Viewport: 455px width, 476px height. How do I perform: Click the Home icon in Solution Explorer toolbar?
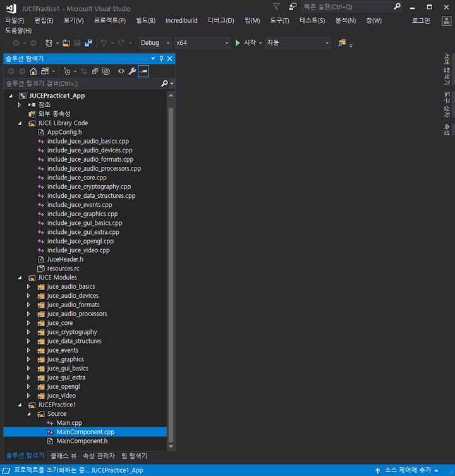[x=33, y=71]
